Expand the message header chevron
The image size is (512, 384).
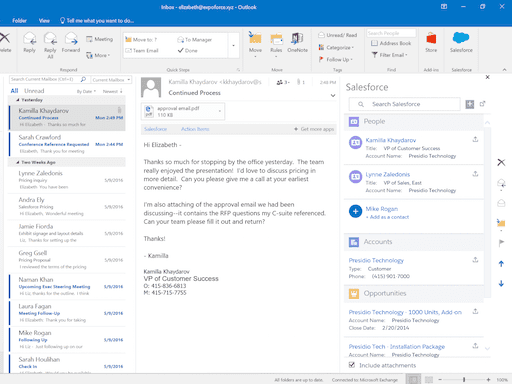tap(333, 95)
